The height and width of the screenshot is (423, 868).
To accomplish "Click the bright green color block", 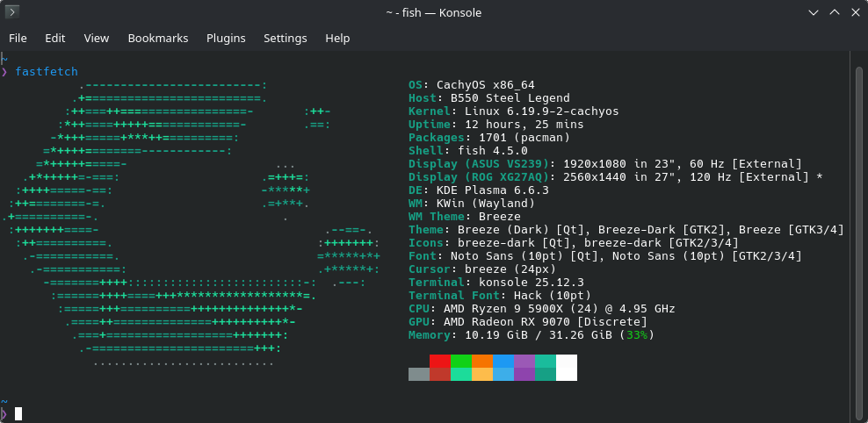I will [x=461, y=361].
